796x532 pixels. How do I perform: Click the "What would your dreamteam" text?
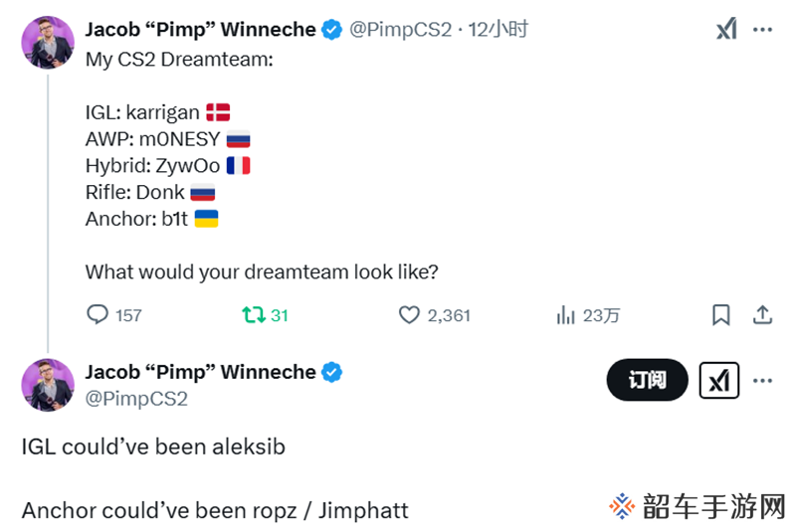[262, 271]
